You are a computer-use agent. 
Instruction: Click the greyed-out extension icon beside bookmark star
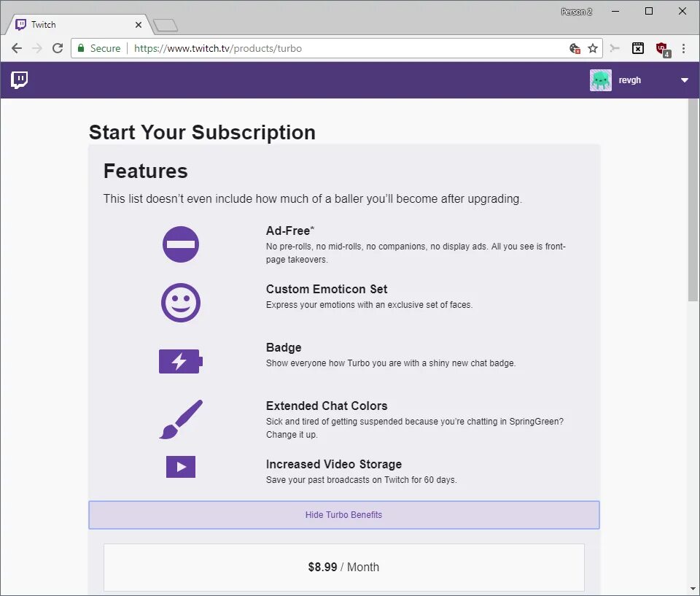point(615,48)
